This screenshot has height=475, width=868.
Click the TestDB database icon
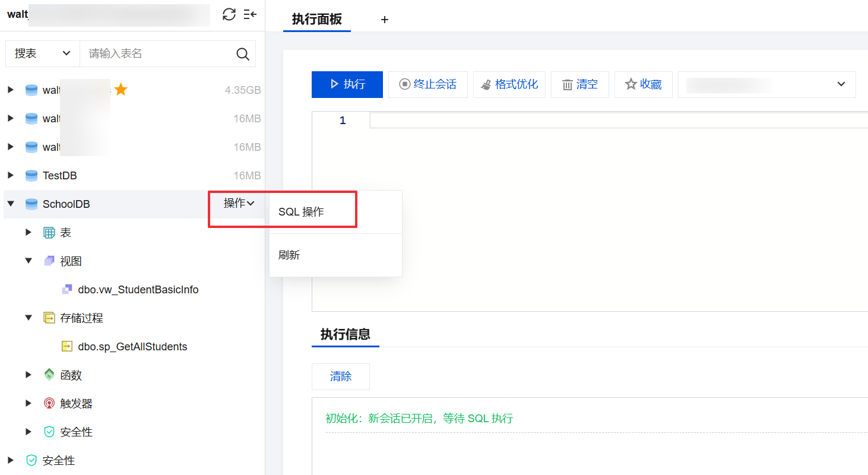[31, 176]
